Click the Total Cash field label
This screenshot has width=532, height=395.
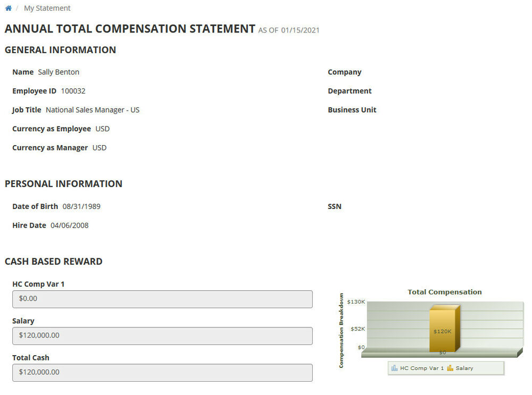(31, 358)
